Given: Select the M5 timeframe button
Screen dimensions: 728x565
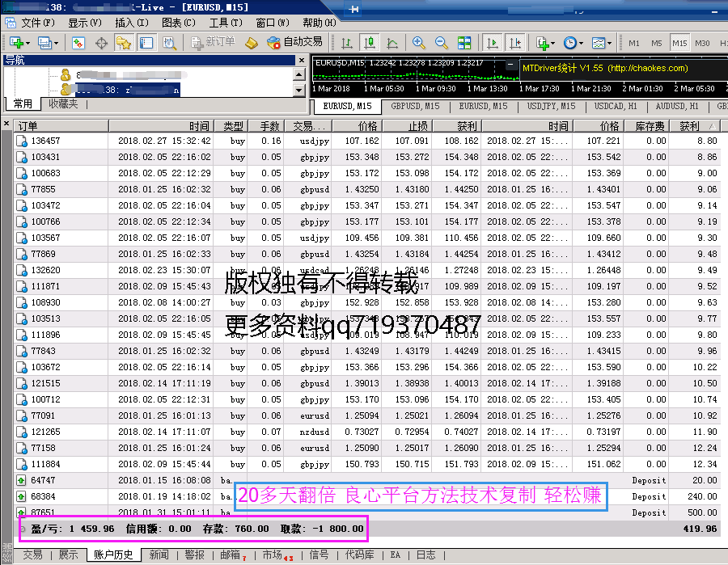Looking at the screenshot, I should click(657, 43).
